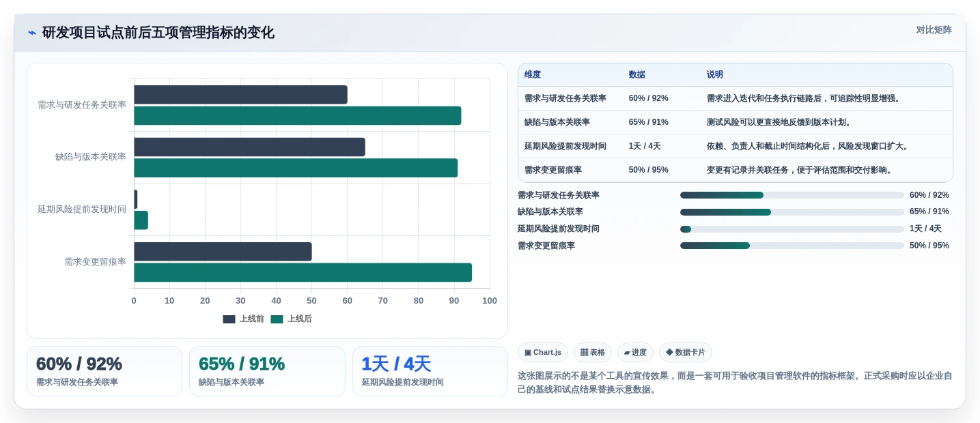The image size is (980, 423).
Task: Open the 1天 / 4天 data card
Action: click(430, 371)
